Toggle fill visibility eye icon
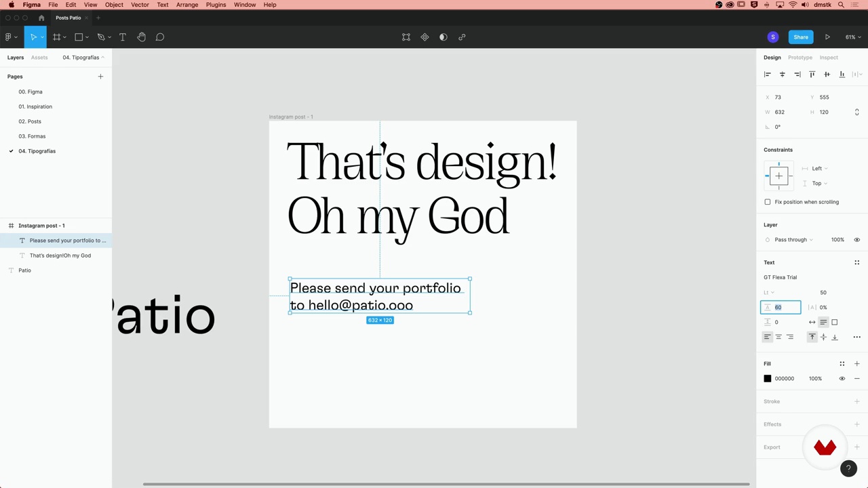868x488 pixels. tap(842, 379)
